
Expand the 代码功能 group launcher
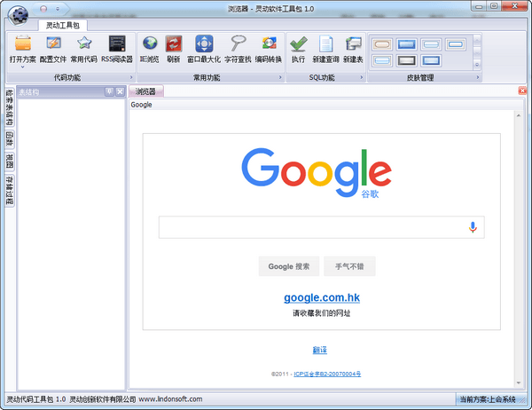click(x=131, y=77)
